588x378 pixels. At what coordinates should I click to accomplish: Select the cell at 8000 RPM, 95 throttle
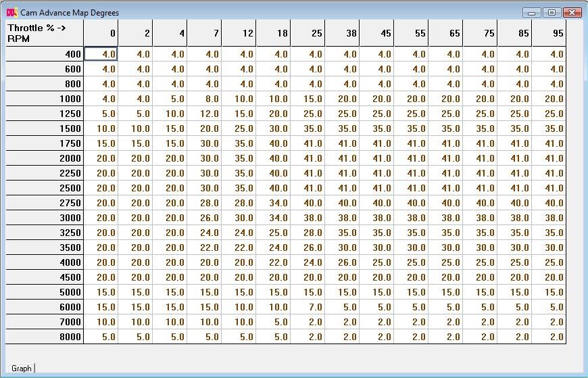coord(548,337)
